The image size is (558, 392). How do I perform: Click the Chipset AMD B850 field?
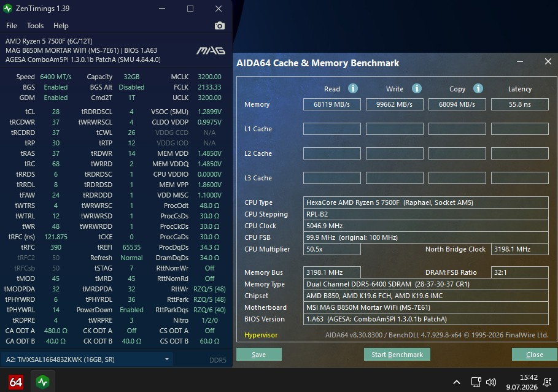tap(425, 296)
